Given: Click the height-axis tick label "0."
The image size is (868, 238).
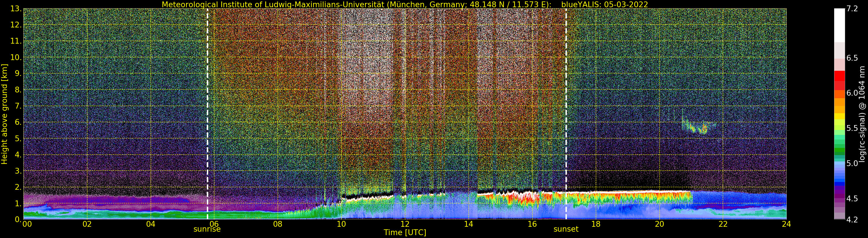Looking at the screenshot, I should click(18, 220).
